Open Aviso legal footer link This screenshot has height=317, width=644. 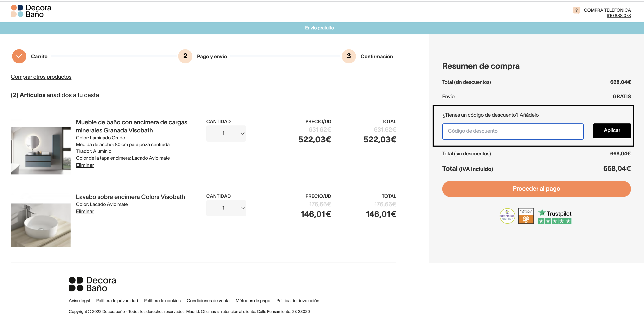point(79,301)
